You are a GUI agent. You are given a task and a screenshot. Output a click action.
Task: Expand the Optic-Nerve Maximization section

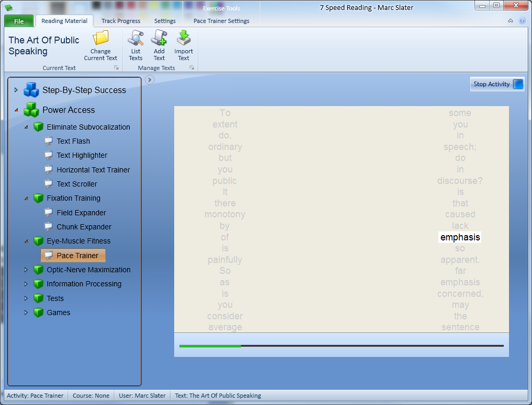(x=26, y=270)
